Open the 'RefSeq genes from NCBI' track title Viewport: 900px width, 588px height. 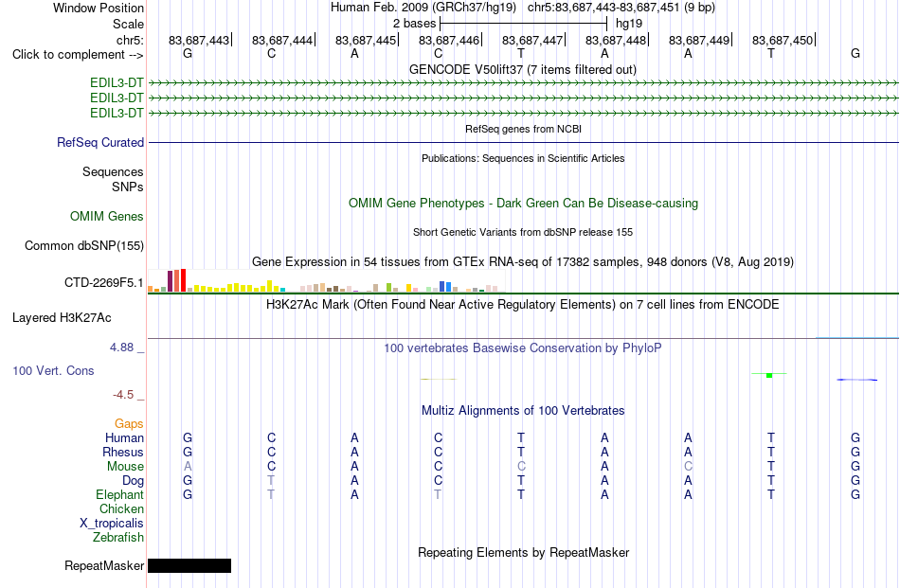(x=523, y=129)
